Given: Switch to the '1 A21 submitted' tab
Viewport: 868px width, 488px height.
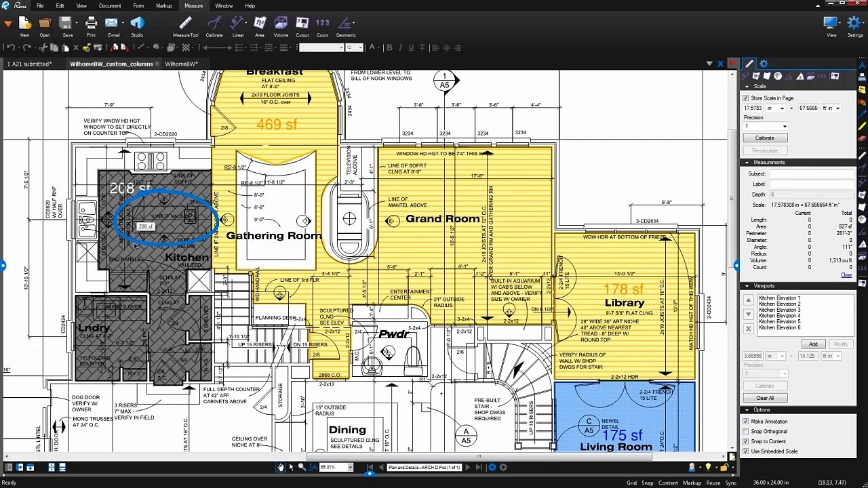Looking at the screenshot, I should click(30, 64).
